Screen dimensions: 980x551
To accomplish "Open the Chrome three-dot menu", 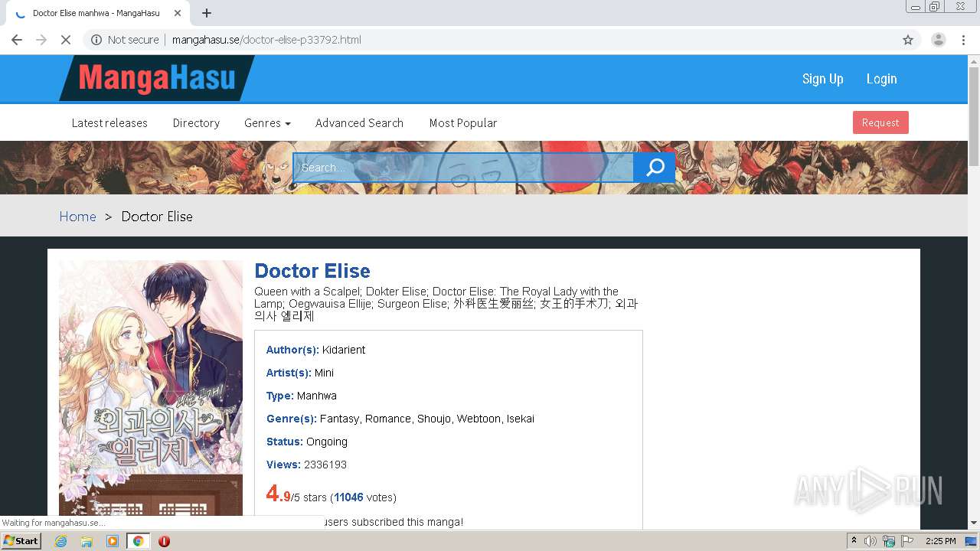I will coord(963,40).
